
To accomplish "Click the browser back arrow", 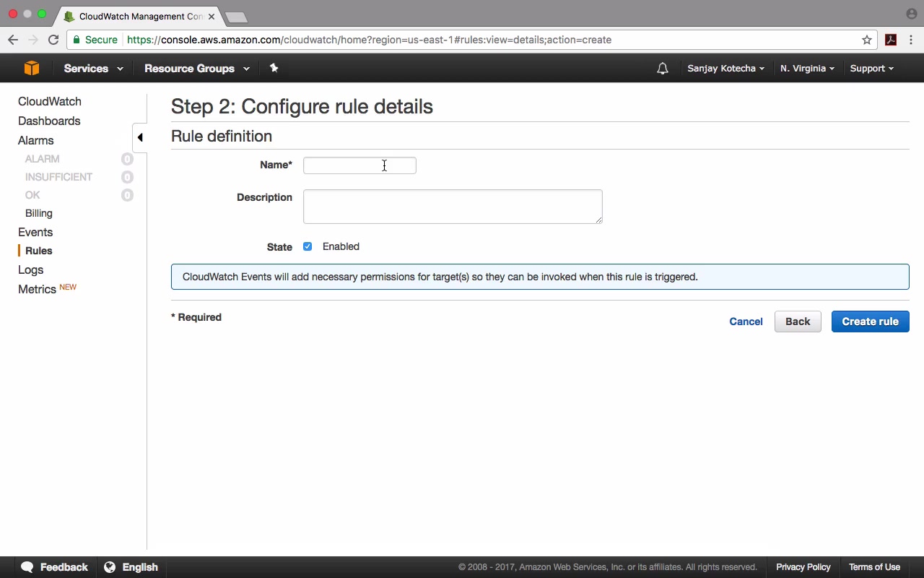I will point(13,40).
